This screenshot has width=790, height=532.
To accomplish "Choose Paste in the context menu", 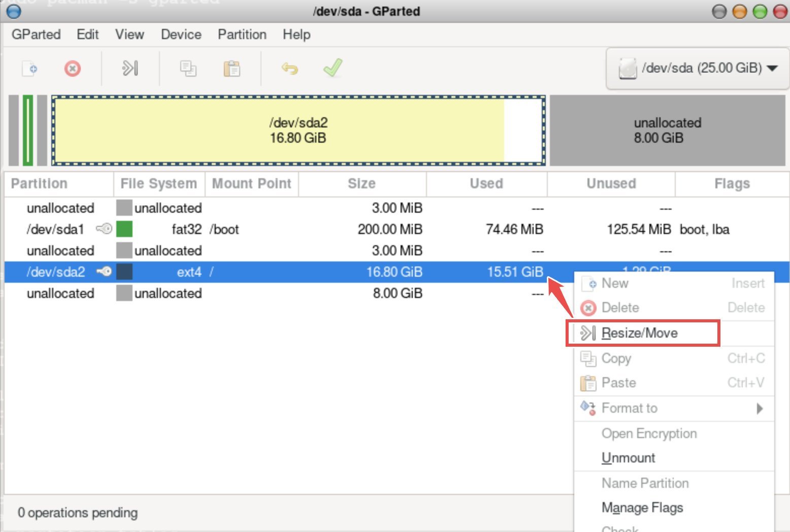I will click(674, 383).
